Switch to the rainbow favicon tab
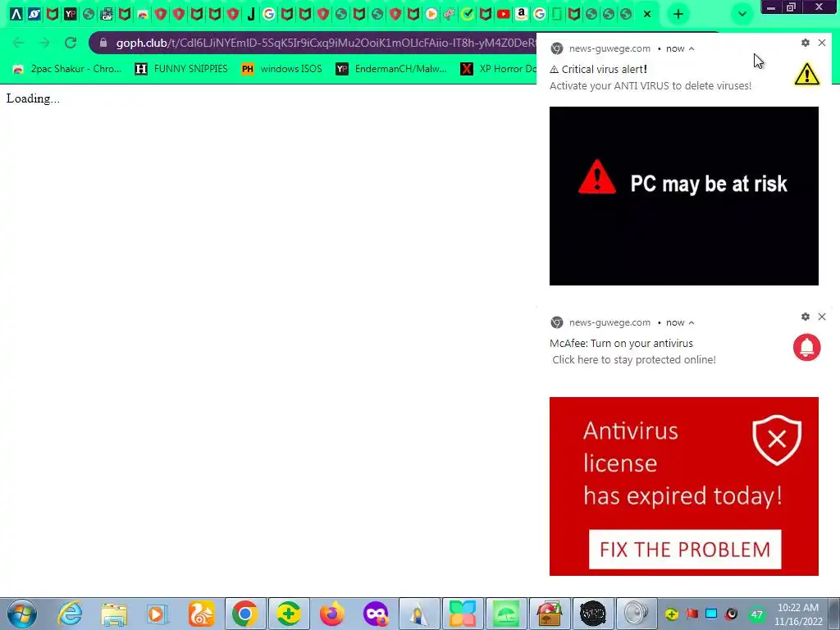 [x=143, y=14]
